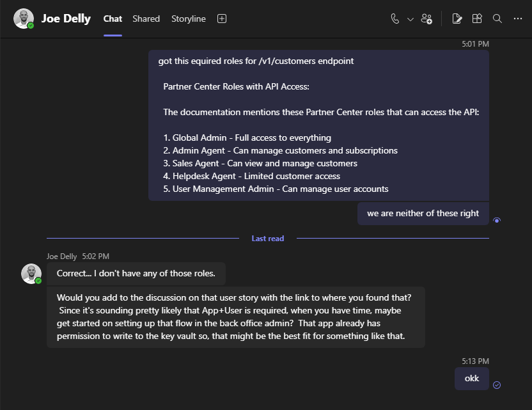532x410 pixels.
Task: Open the notes editor icon in header
Action: [457, 19]
